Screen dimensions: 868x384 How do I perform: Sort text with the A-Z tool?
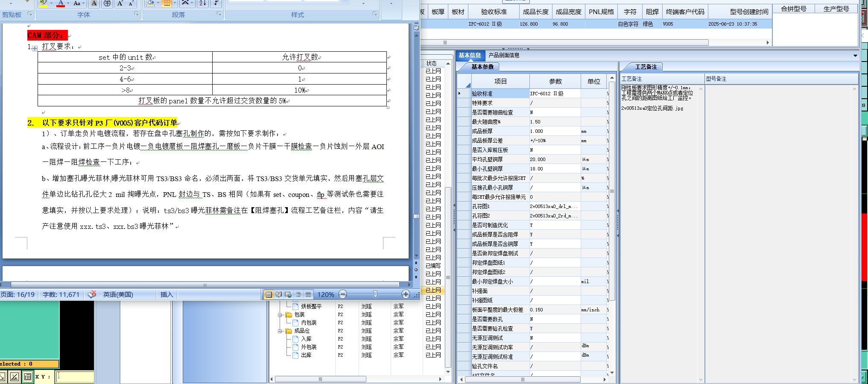pyautogui.click(x=202, y=3)
